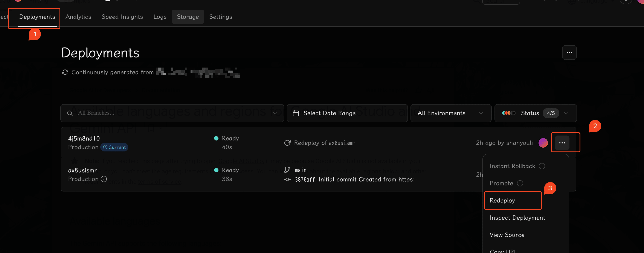Expand the All Environments dropdown
The image size is (644, 253).
pos(451,113)
